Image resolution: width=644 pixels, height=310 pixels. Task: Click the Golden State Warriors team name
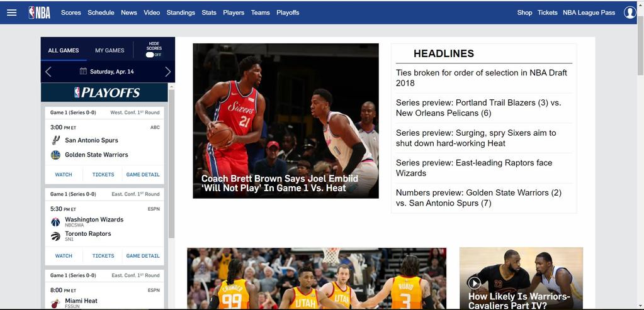(x=96, y=155)
